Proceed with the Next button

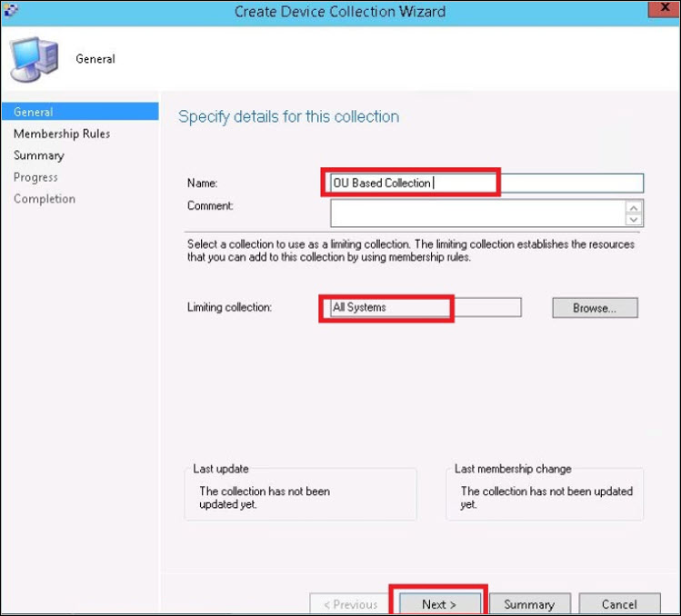tap(439, 604)
